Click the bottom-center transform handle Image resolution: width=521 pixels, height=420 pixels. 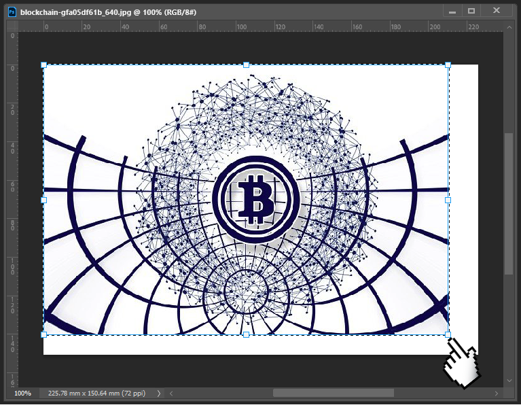[246, 334]
